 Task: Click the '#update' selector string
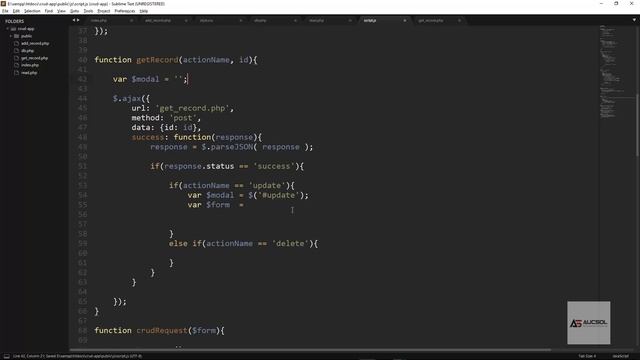coord(278,195)
